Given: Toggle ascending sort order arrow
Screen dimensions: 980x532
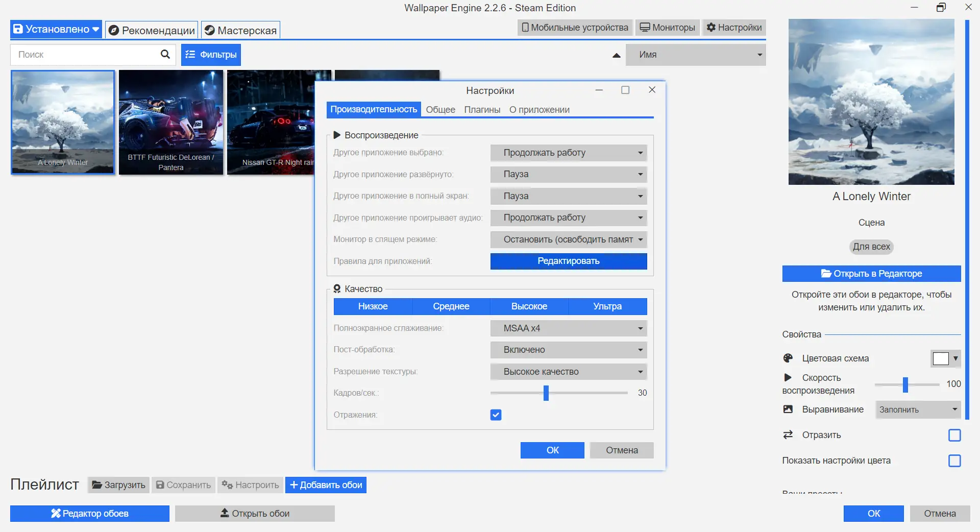Looking at the screenshot, I should pos(617,55).
